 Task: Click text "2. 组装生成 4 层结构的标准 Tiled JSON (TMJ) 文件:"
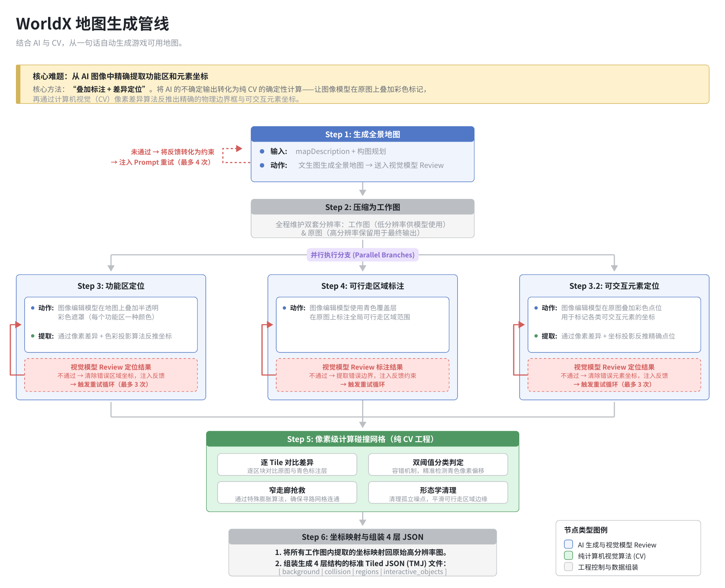coord(361,563)
